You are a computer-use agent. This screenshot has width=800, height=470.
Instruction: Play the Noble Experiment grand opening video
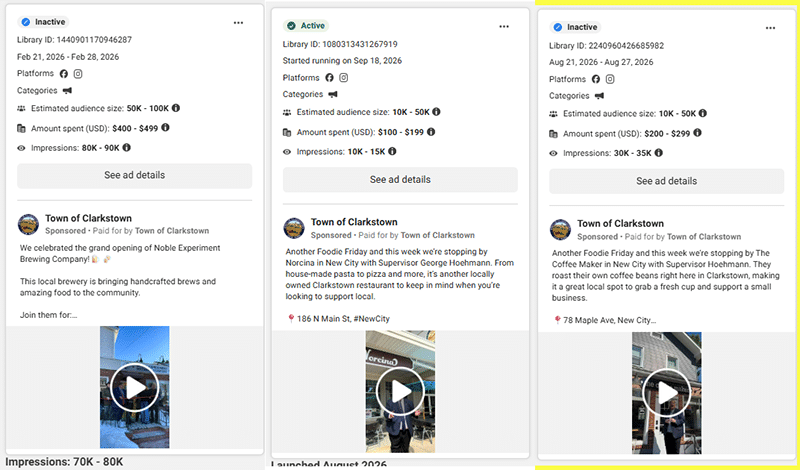point(135,387)
